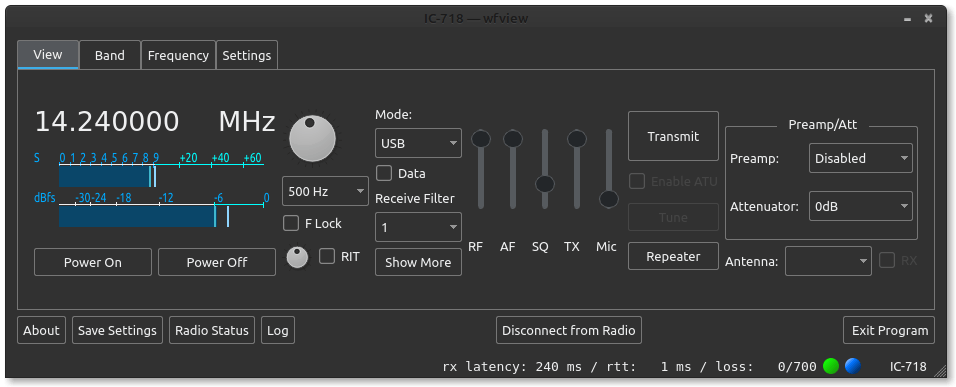Viewport: 956px width, 387px height.
Task: Click the IC-718 label in status bar
Action: point(908,366)
